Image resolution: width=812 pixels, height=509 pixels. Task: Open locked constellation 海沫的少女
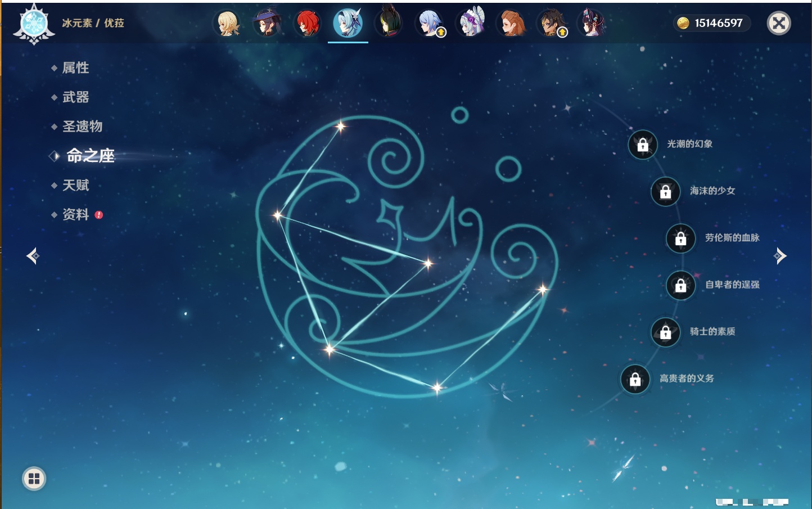coord(666,191)
